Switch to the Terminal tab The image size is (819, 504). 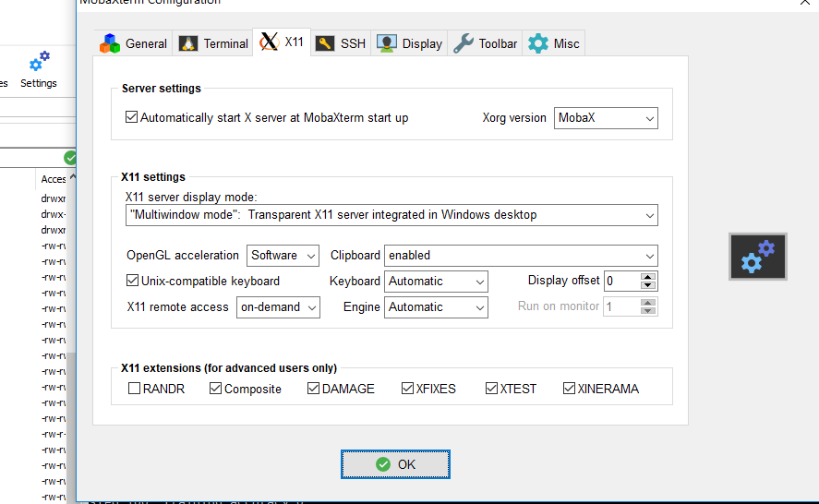tap(213, 43)
